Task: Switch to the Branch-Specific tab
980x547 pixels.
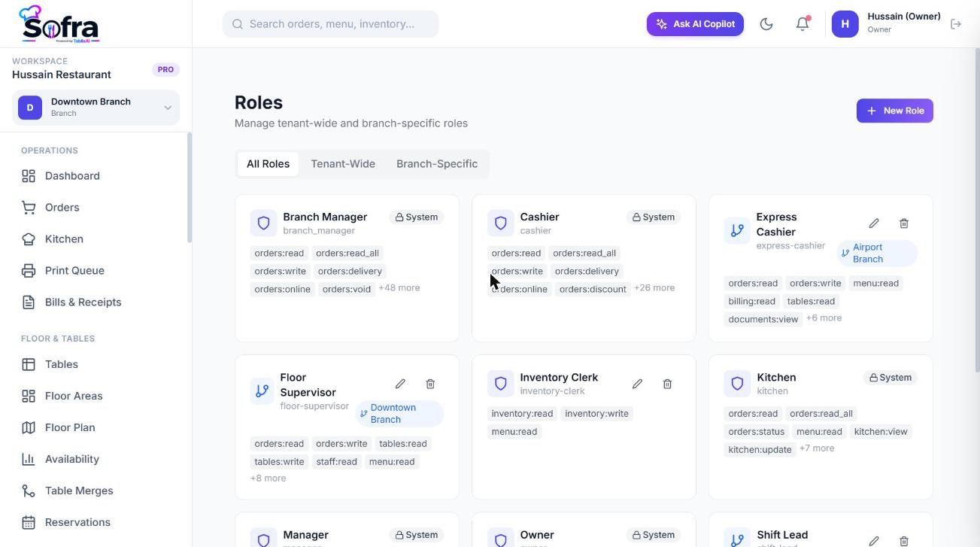Action: tap(437, 164)
